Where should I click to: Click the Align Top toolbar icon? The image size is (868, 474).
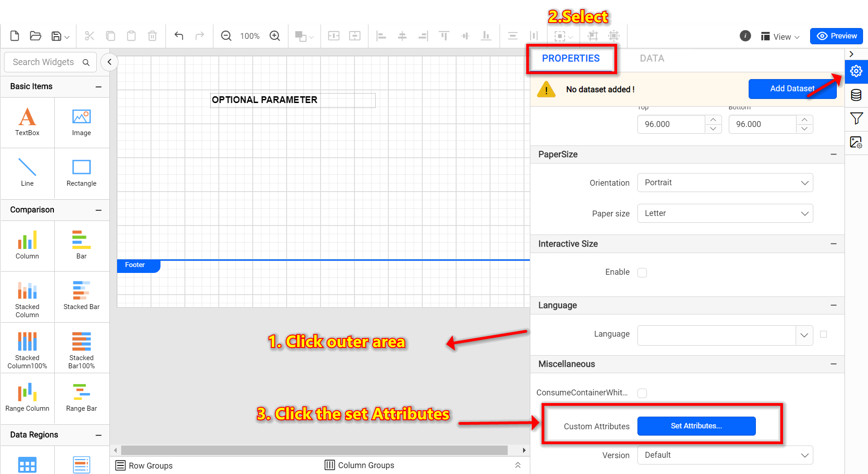click(x=444, y=36)
